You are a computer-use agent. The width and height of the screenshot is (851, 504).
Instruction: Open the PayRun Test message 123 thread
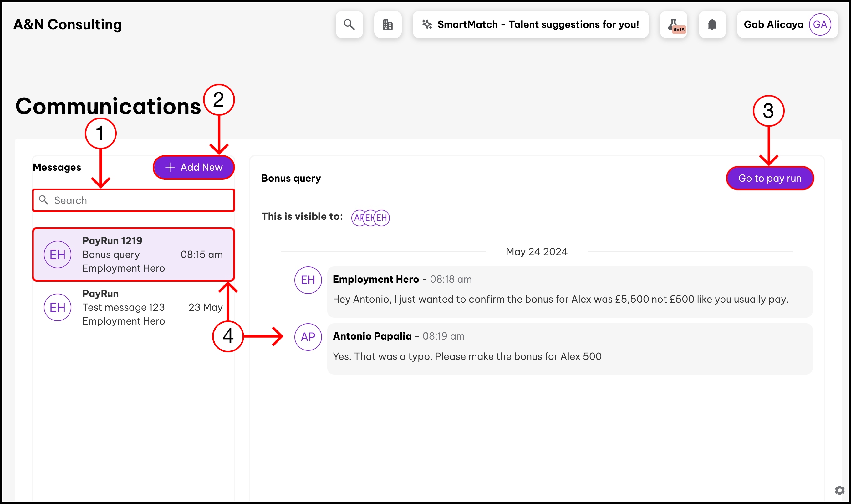coord(134,307)
